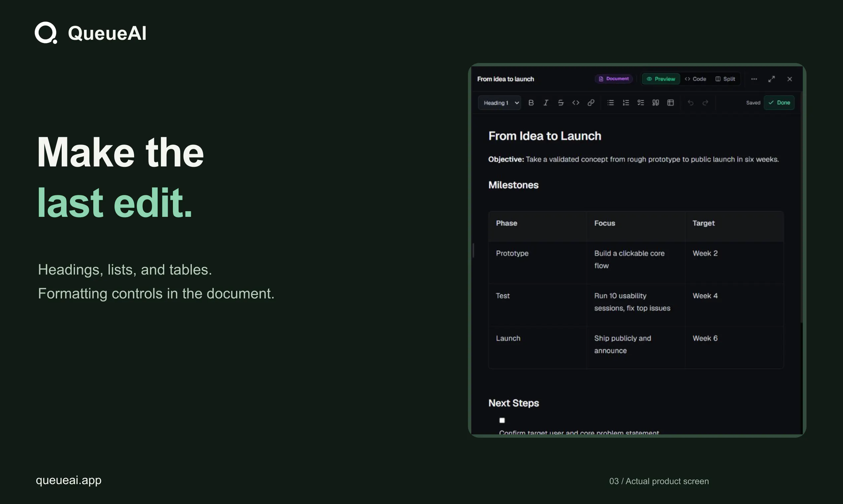Image resolution: width=843 pixels, height=504 pixels.
Task: Click the Saved status label
Action: click(753, 102)
